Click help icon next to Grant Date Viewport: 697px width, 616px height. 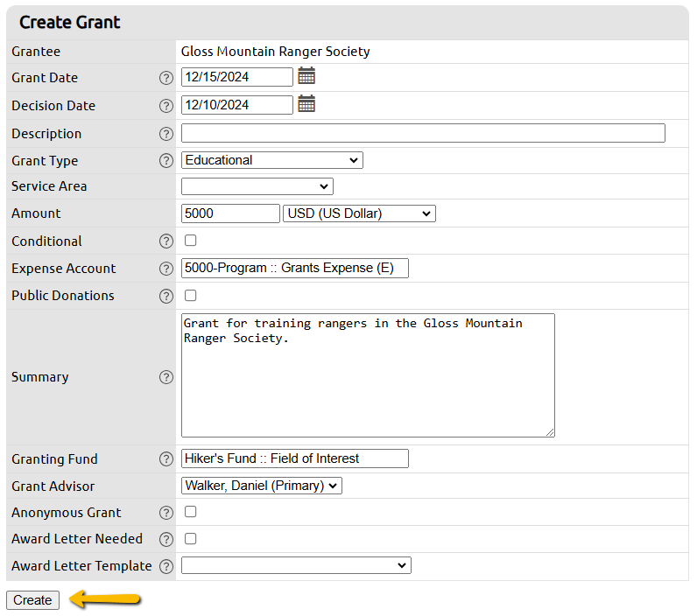166,78
